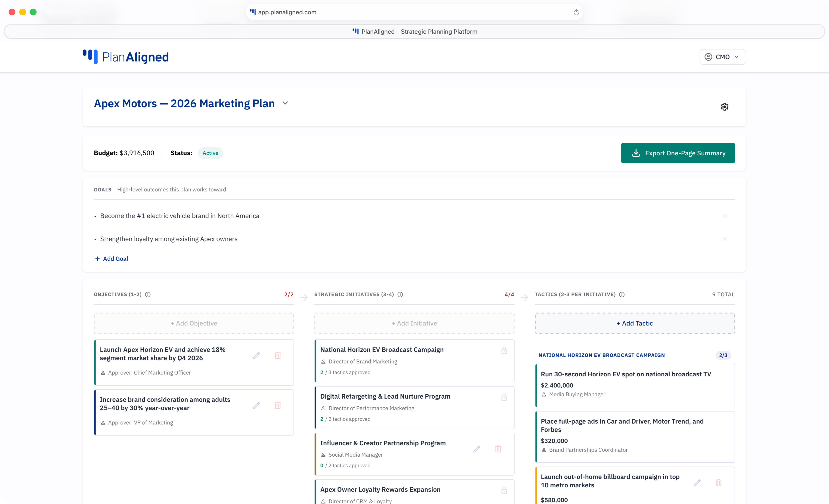Click the PlanAligned logo
This screenshot has height=504, width=829.
[x=126, y=57]
